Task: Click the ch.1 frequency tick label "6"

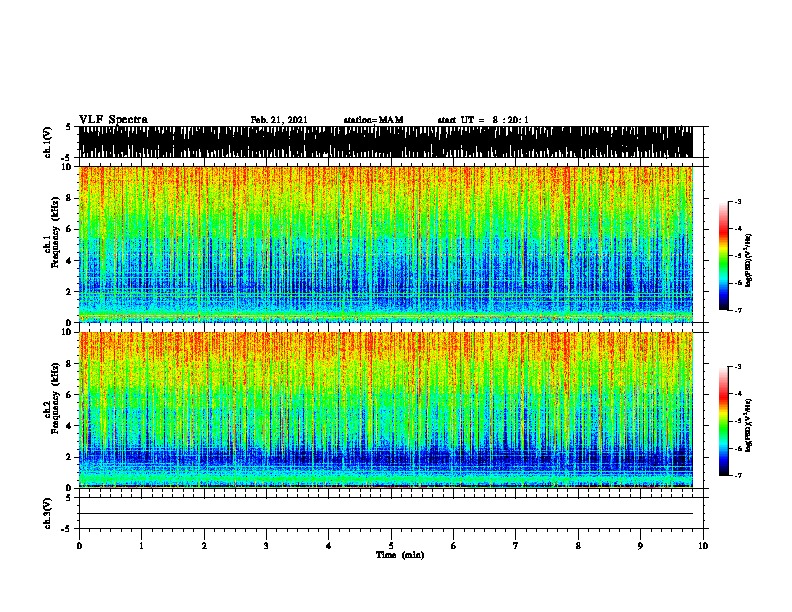Action: point(70,229)
